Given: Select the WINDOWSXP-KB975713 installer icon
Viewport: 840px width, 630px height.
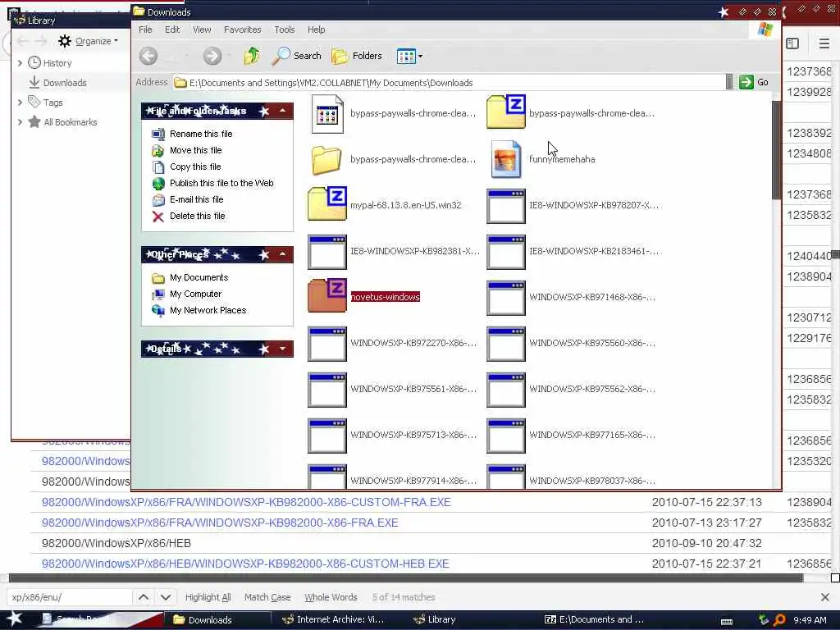Looking at the screenshot, I should [x=327, y=436].
